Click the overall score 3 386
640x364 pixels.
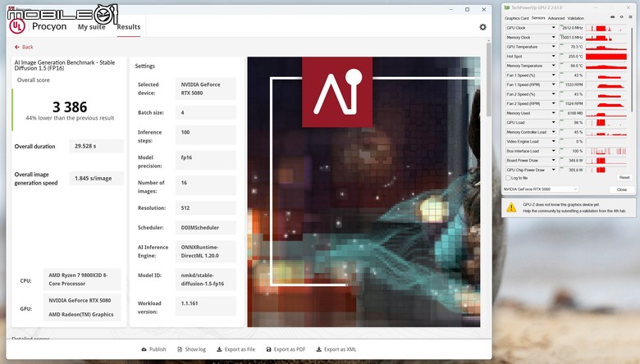[70, 107]
